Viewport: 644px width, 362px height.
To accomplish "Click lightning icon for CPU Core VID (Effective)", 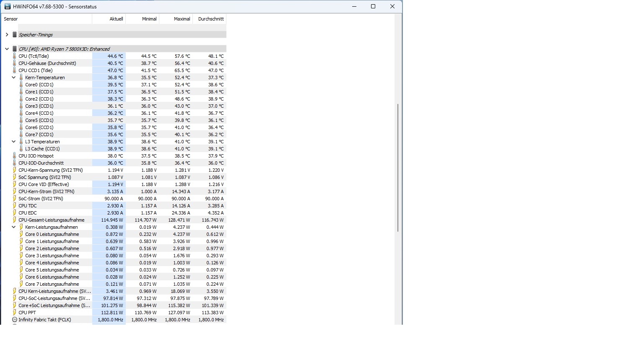I will tap(15, 184).
